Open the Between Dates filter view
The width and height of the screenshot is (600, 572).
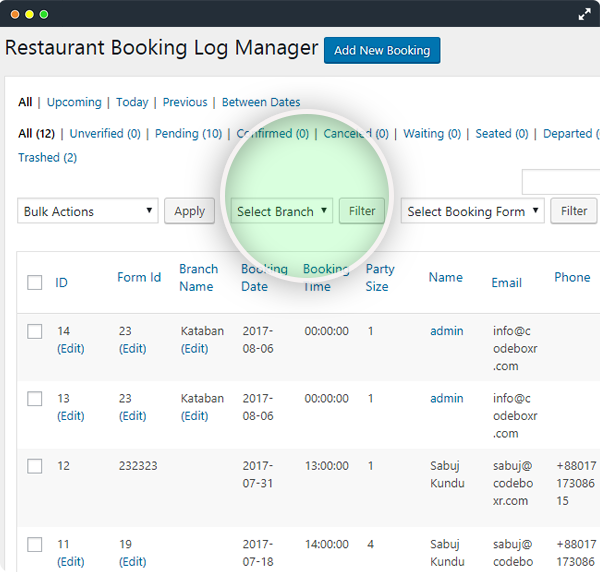[261, 102]
